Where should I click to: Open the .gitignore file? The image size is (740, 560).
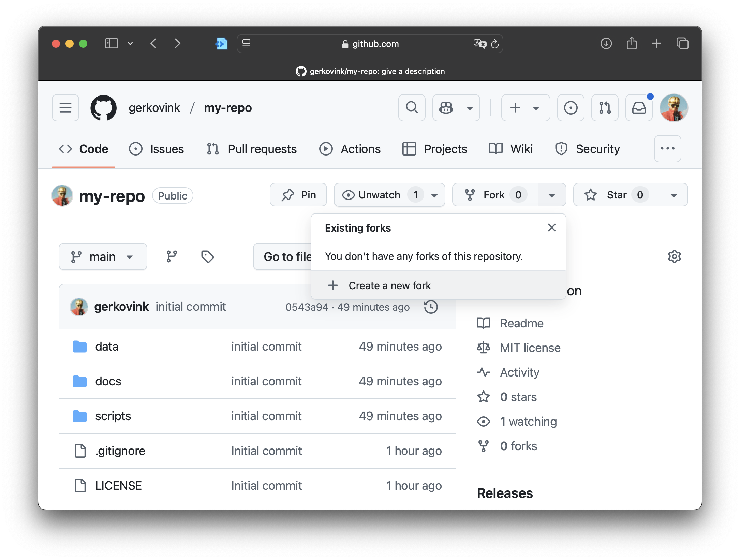[120, 451]
